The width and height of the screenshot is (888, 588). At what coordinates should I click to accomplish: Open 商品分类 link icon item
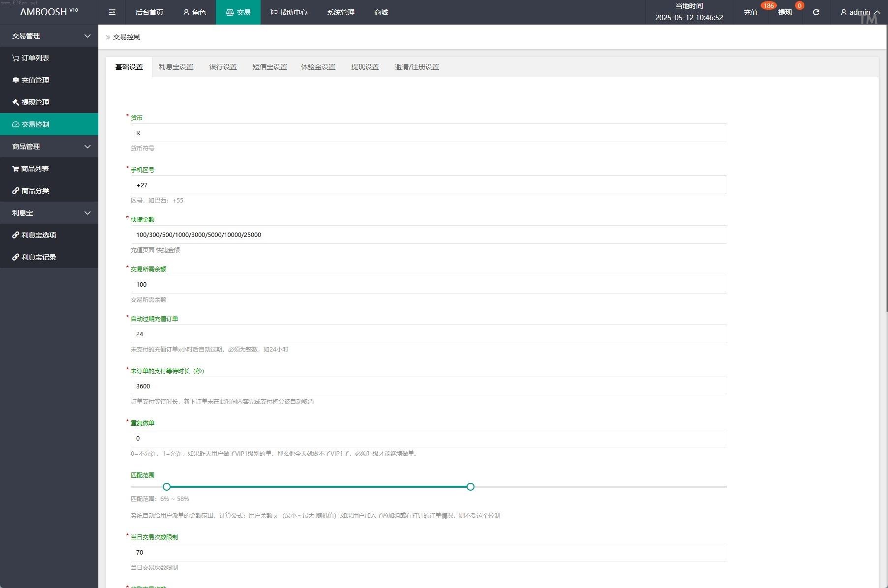pos(31,191)
